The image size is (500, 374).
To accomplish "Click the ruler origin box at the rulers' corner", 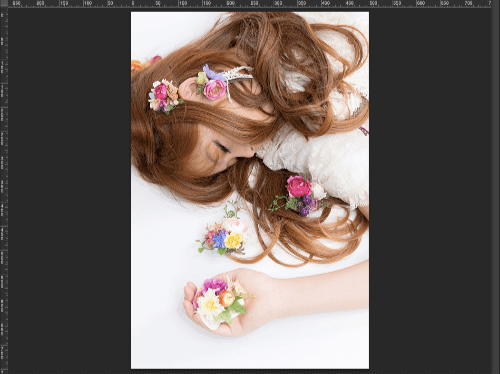I will (4, 4).
